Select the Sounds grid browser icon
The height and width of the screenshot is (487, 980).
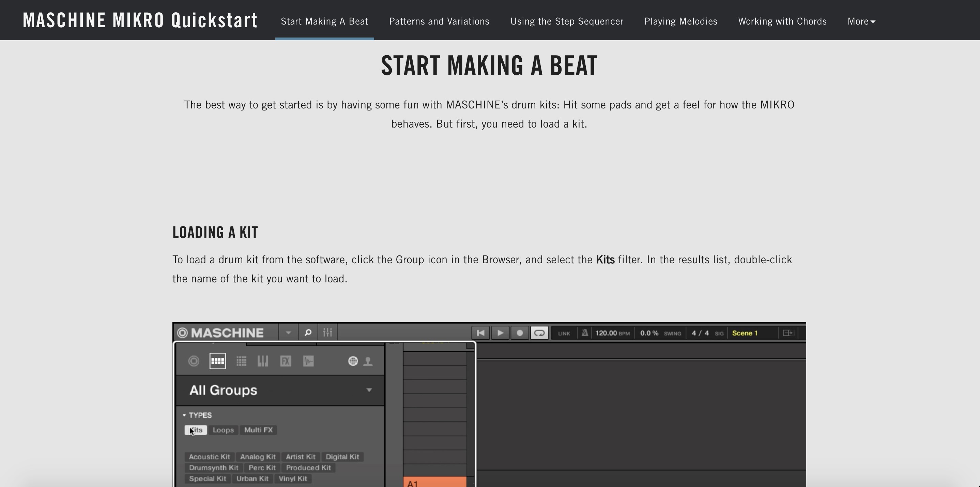coord(241,361)
